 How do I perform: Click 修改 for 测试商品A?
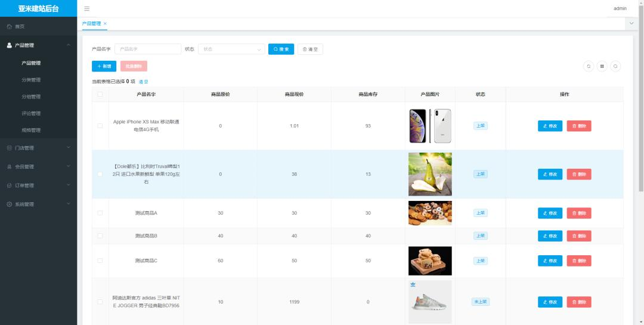[x=550, y=213]
